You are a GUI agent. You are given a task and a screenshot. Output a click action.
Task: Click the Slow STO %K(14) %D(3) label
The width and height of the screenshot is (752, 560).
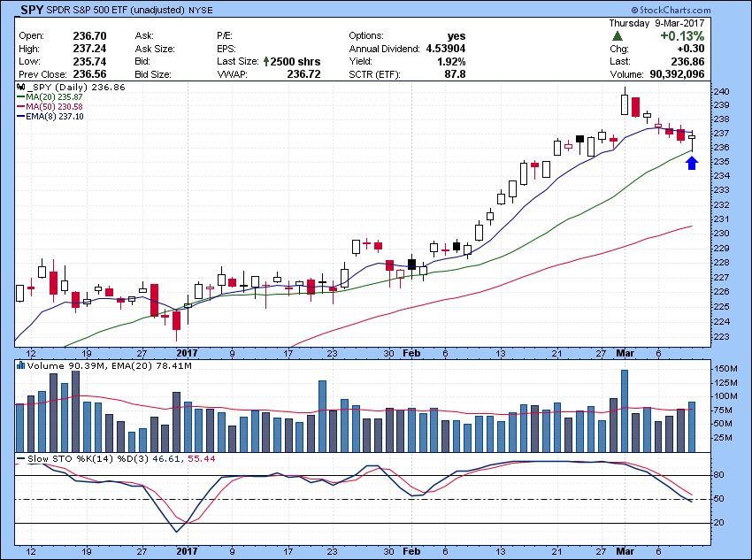pos(88,459)
